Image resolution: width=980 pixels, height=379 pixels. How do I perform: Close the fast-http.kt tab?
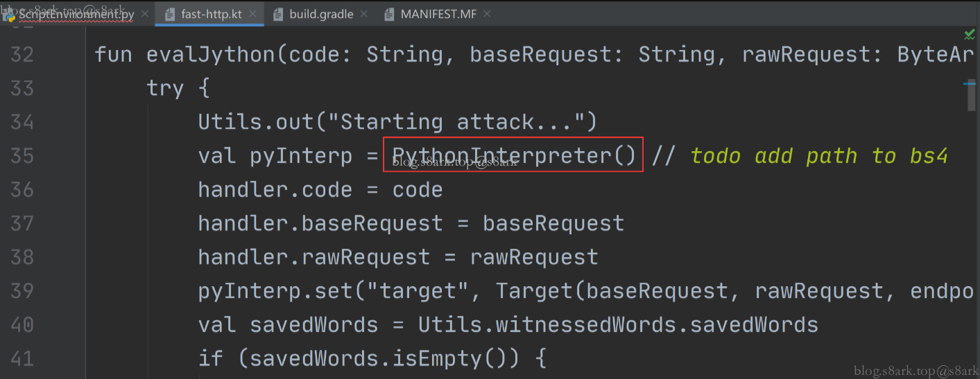tap(252, 14)
